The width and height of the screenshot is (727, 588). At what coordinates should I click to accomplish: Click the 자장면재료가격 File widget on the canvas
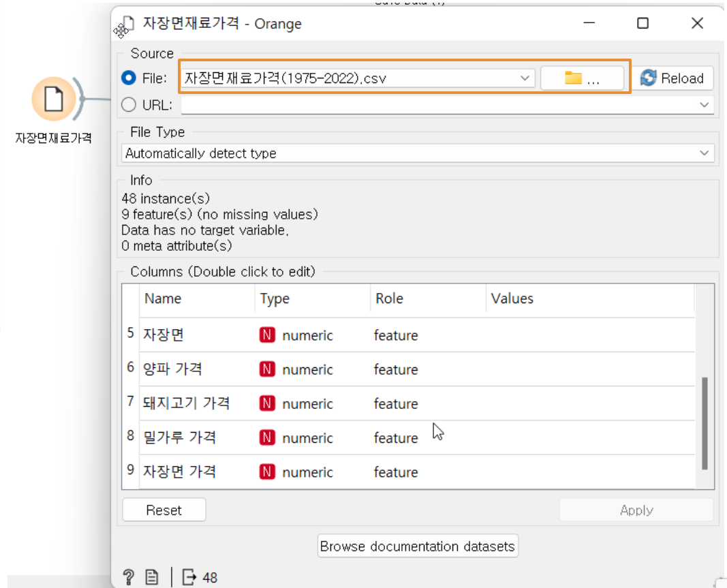pos(54,99)
